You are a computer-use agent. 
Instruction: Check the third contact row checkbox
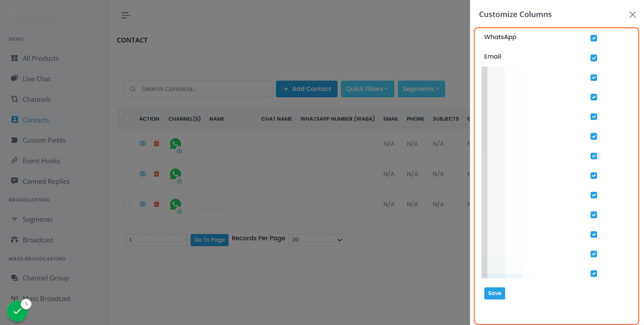(127, 205)
